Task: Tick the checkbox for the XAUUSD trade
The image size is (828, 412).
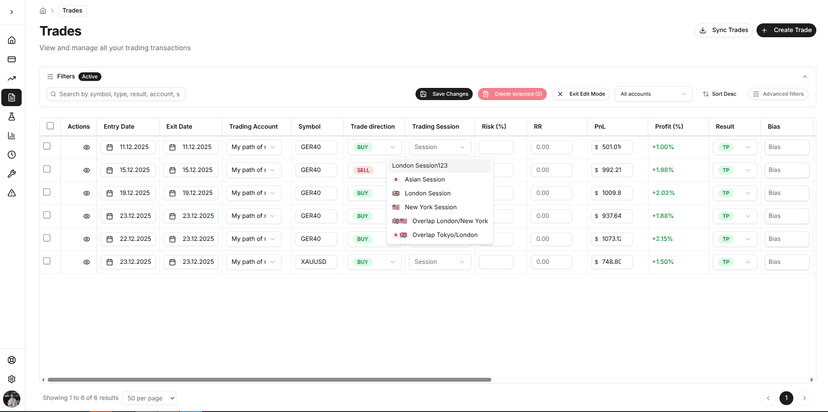Action: pos(47,261)
